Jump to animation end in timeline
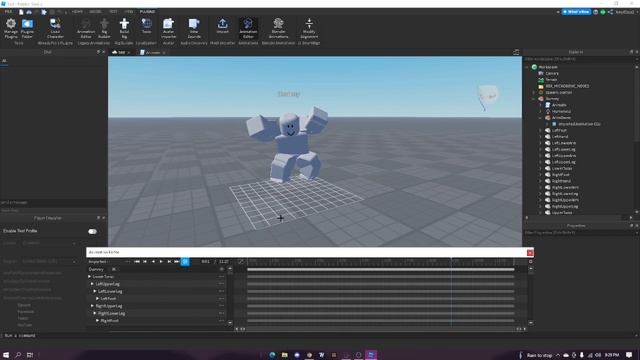Viewport: 640px width, 360px height. click(177, 262)
